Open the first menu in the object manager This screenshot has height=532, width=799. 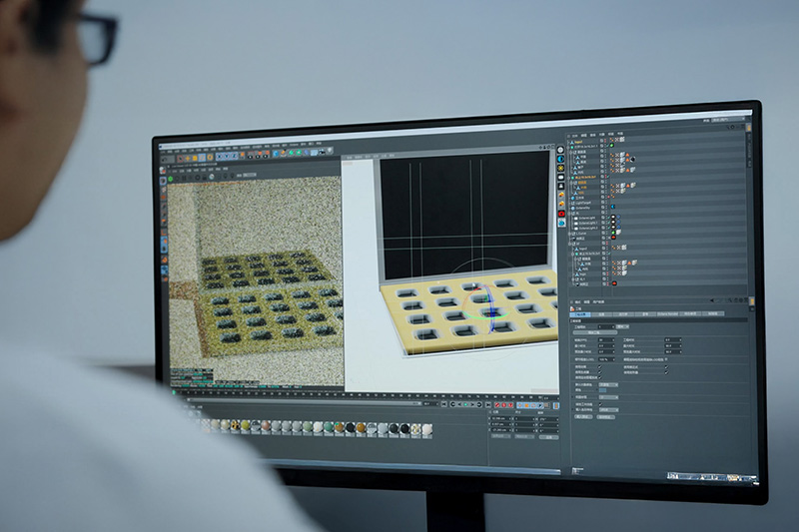tap(573, 134)
